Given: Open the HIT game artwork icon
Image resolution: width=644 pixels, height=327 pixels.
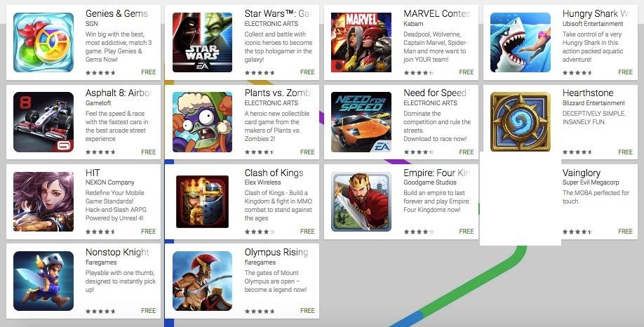Looking at the screenshot, I should click(x=43, y=201).
